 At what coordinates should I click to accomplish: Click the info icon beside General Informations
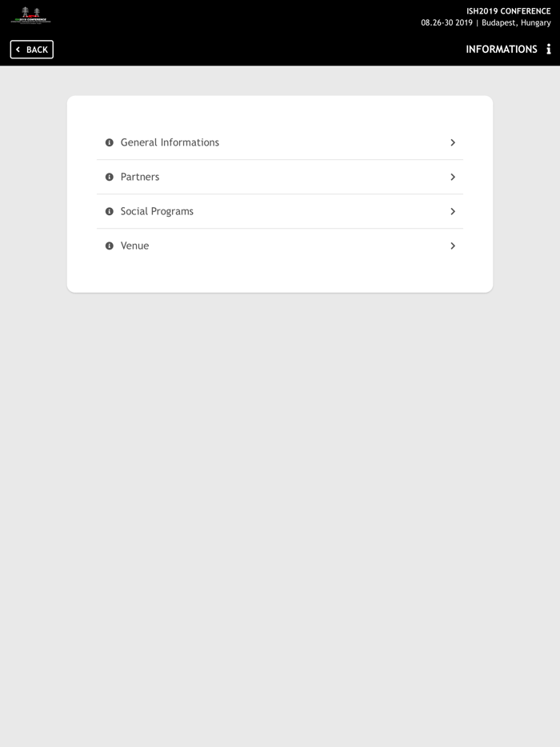tap(110, 142)
